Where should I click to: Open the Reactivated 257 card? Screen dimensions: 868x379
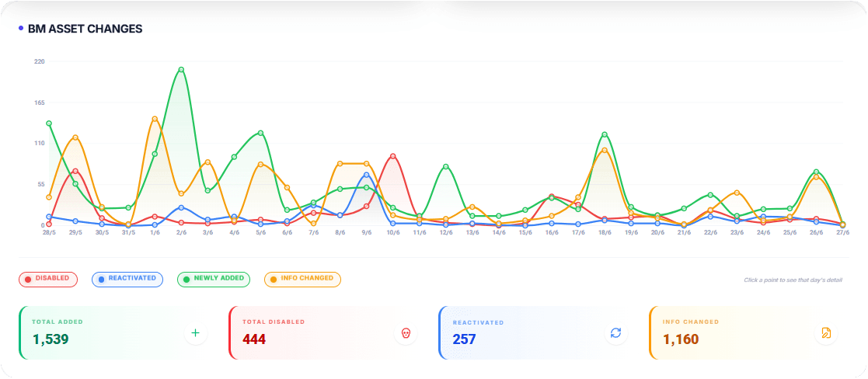536,333
